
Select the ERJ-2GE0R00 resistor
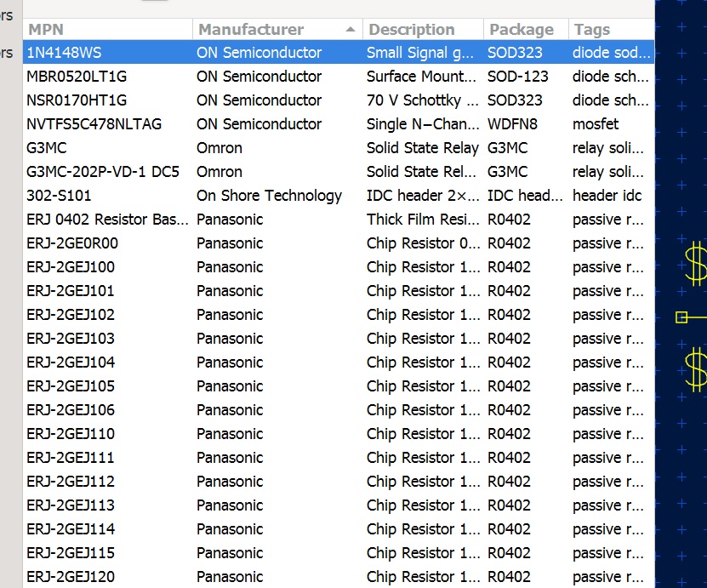click(x=339, y=243)
